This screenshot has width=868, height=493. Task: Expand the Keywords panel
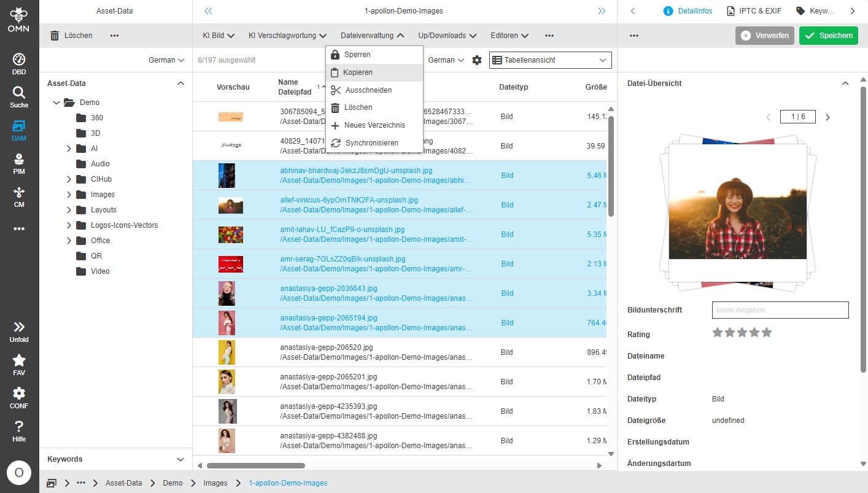click(x=180, y=459)
